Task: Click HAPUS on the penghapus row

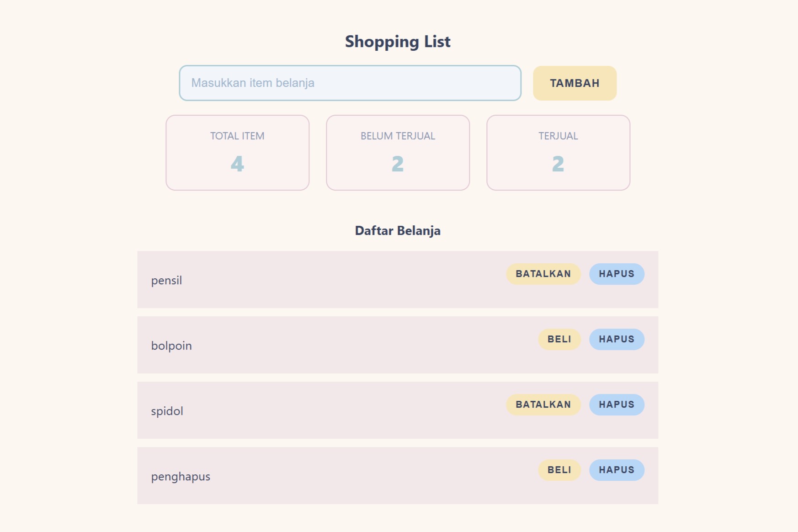Action: point(617,470)
